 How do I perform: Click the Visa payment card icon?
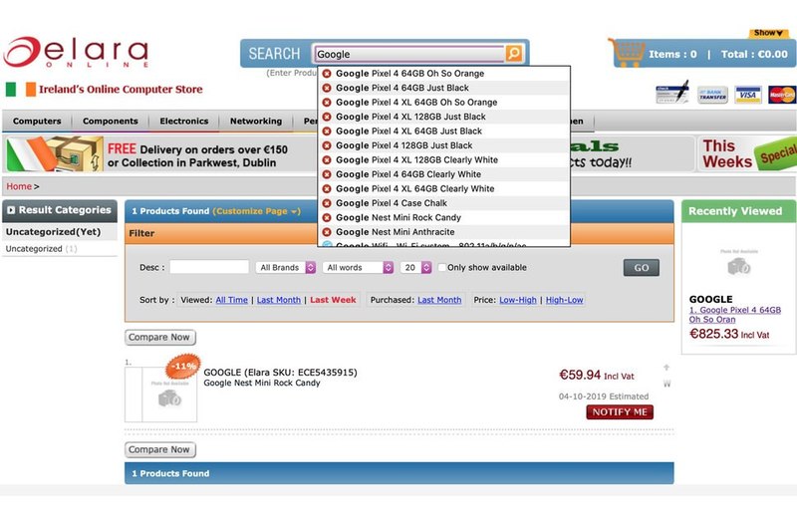748,95
